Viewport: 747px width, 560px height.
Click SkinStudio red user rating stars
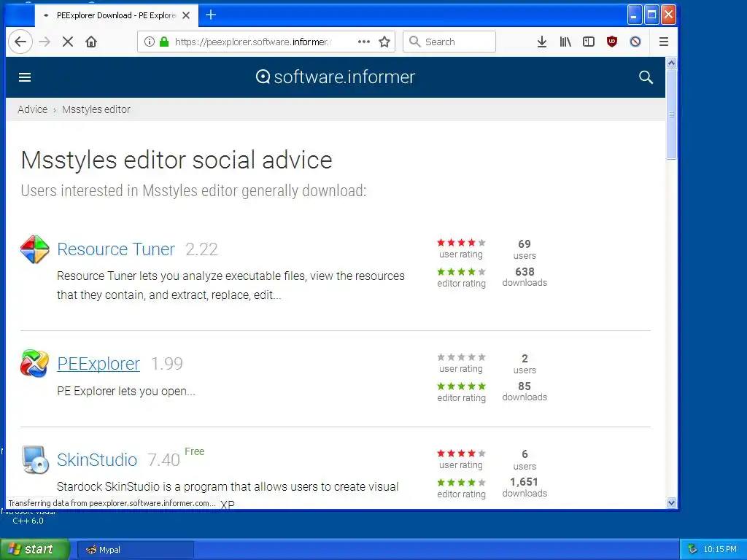[461, 453]
